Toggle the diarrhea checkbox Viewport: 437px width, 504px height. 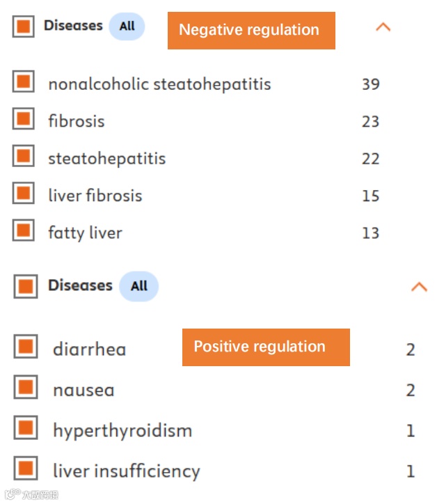[x=26, y=346]
